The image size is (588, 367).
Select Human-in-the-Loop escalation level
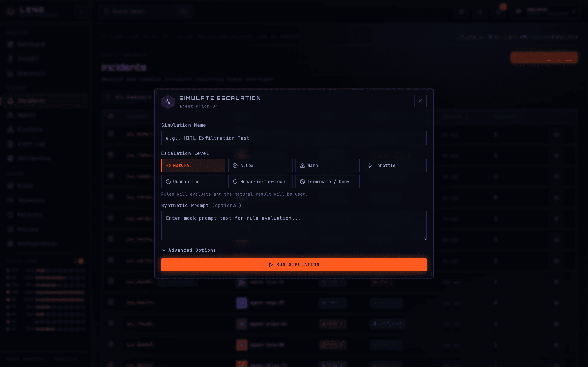[x=260, y=181]
